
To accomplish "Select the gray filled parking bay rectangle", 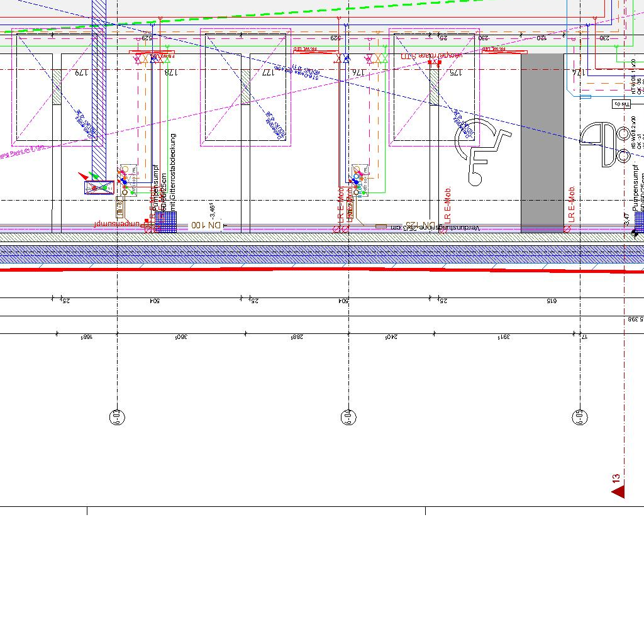I will coord(542,143).
